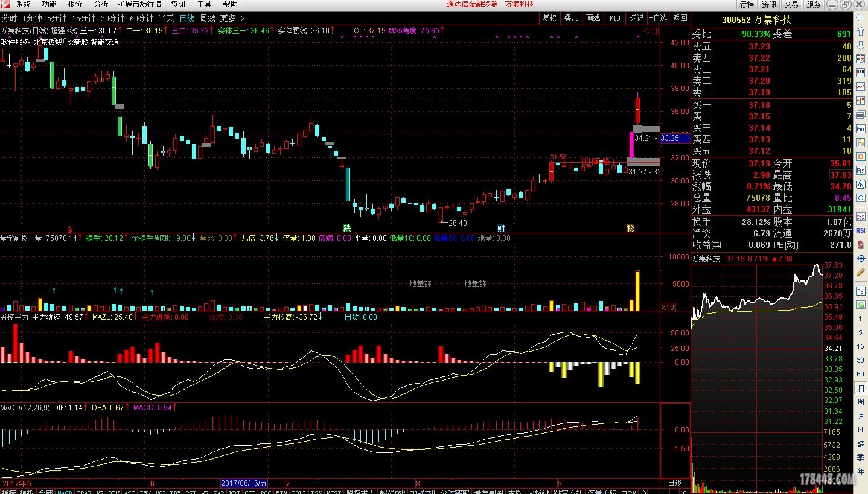Click the up arrow icon in right sidebar

click(860, 31)
